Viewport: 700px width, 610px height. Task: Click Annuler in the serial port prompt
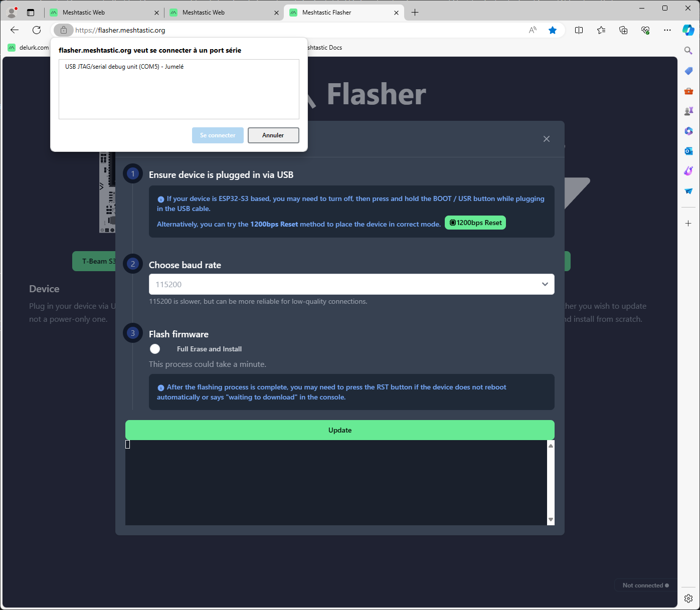[273, 135]
